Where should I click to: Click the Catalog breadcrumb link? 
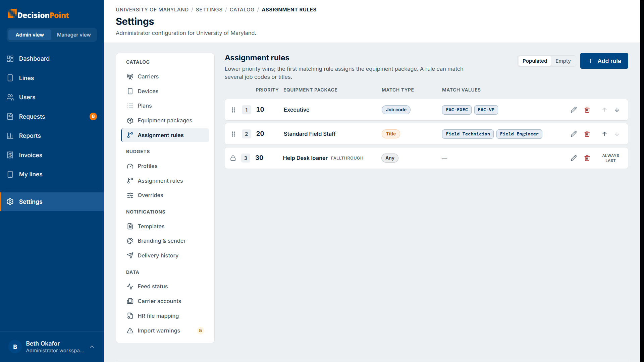242,10
